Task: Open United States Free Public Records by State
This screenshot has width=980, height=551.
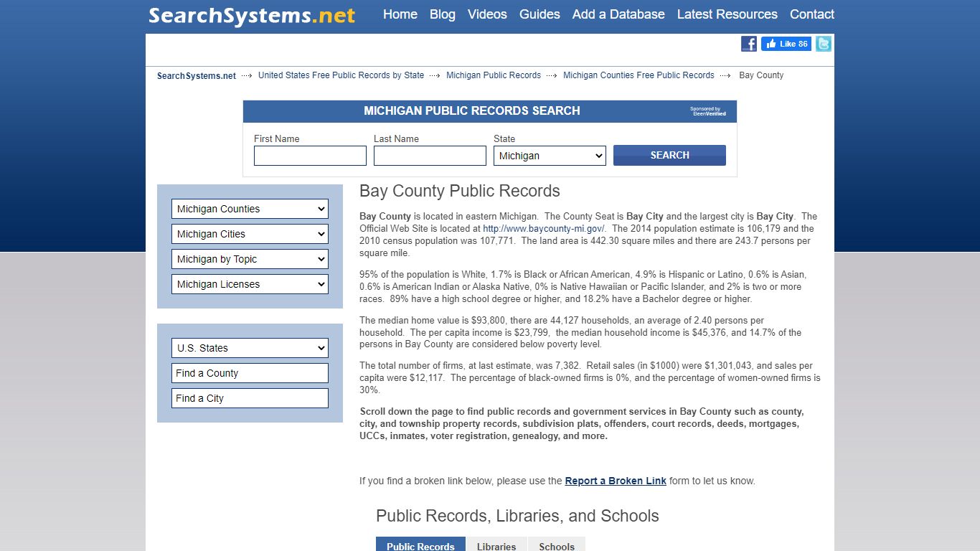Action: 341,75
